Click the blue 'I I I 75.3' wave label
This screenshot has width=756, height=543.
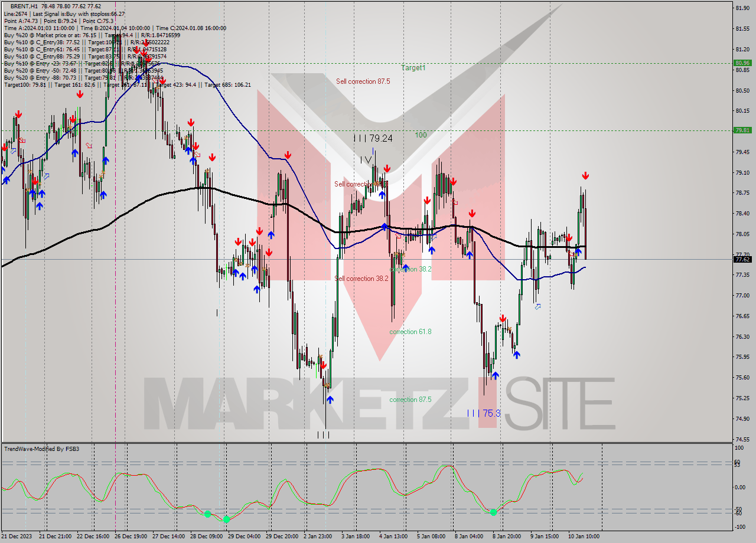coord(484,413)
